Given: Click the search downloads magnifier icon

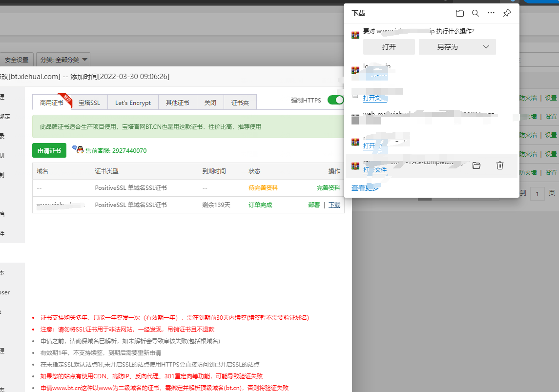Looking at the screenshot, I should coord(475,13).
